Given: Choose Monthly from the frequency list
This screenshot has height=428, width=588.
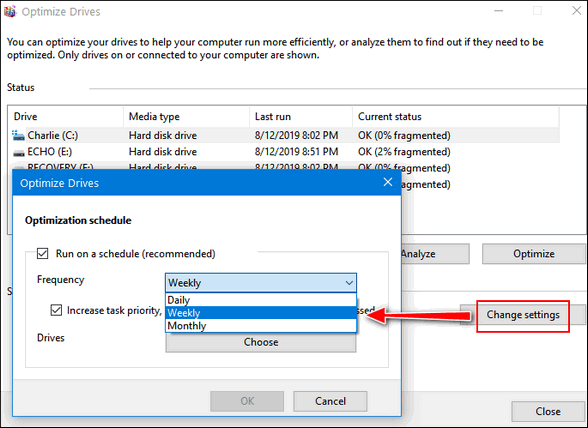Looking at the screenshot, I should (x=261, y=325).
